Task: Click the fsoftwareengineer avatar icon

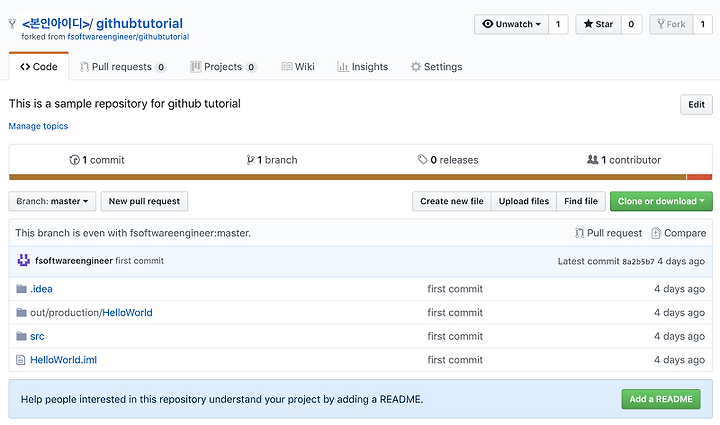Action: pos(23,260)
